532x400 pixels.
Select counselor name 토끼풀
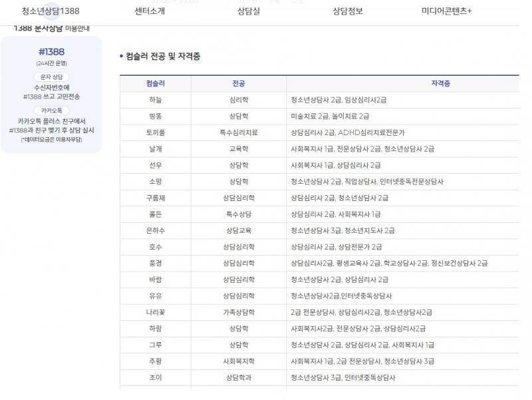(156, 132)
